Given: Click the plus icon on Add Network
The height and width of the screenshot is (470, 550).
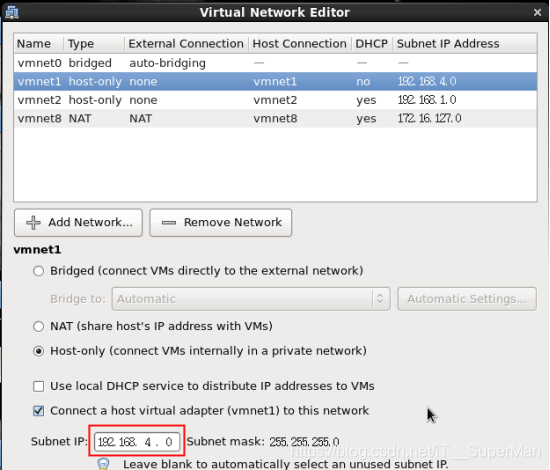Looking at the screenshot, I should [33, 223].
